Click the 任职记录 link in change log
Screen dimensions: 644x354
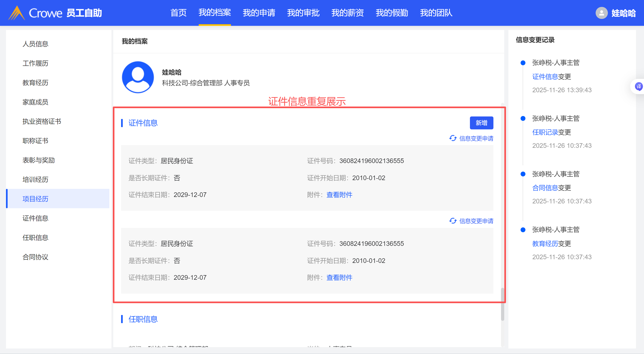pyautogui.click(x=545, y=132)
